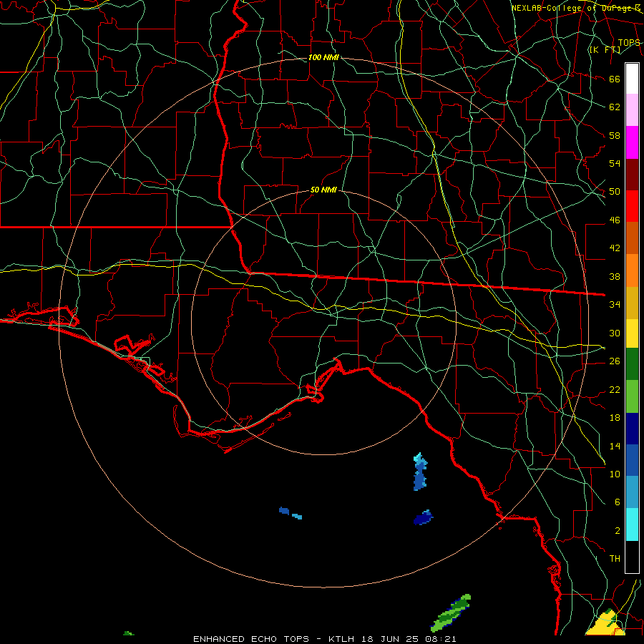644x644 pixels.
Task: Click the cyan legend swatch
Action: coord(632,525)
